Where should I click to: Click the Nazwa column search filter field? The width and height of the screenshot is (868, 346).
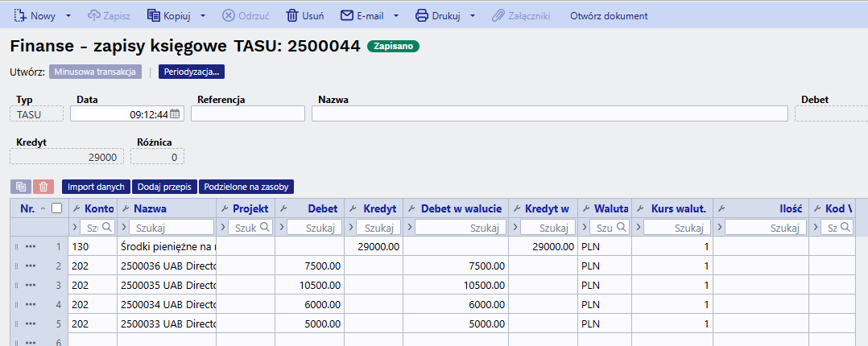pos(172,227)
